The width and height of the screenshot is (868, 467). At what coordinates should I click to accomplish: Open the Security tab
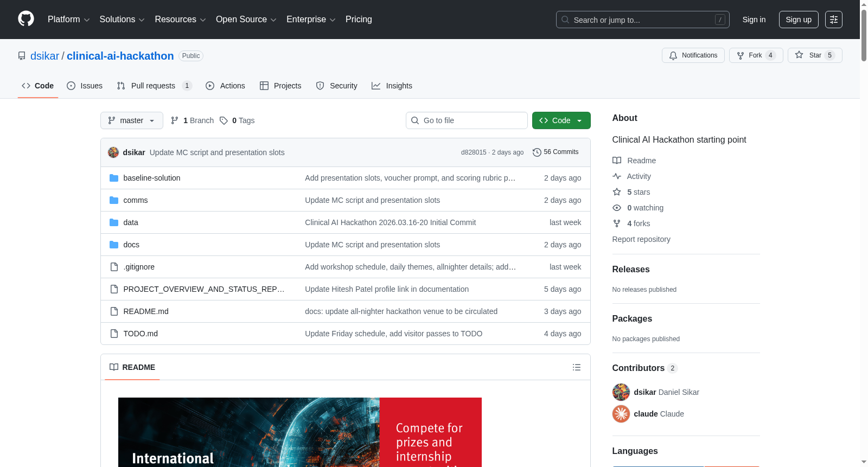click(x=337, y=86)
